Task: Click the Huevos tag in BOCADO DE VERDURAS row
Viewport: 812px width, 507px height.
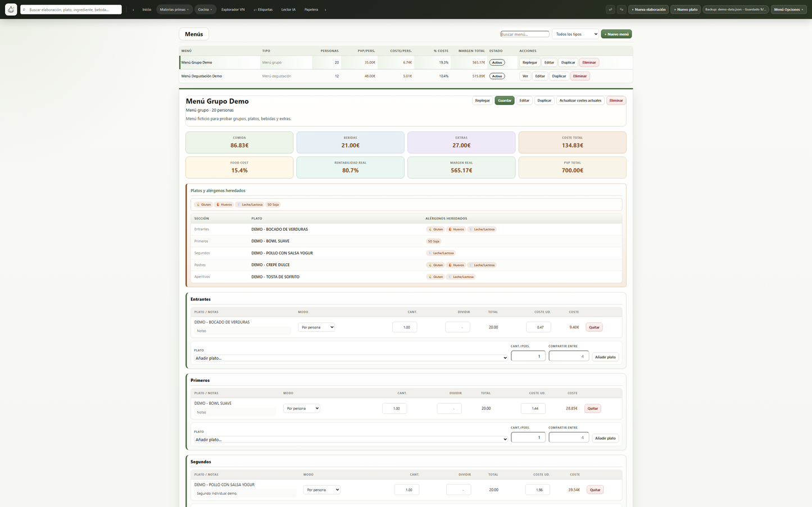Action: (457, 229)
